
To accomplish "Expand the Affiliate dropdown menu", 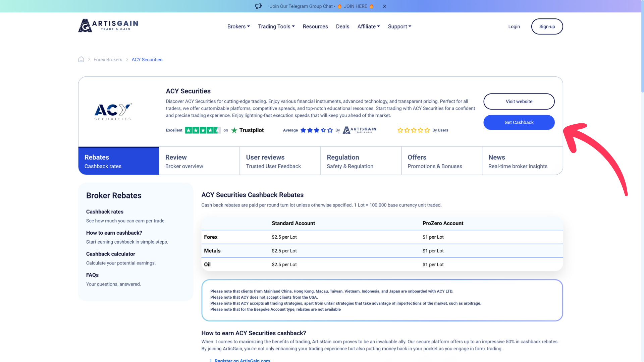I will click(x=369, y=26).
